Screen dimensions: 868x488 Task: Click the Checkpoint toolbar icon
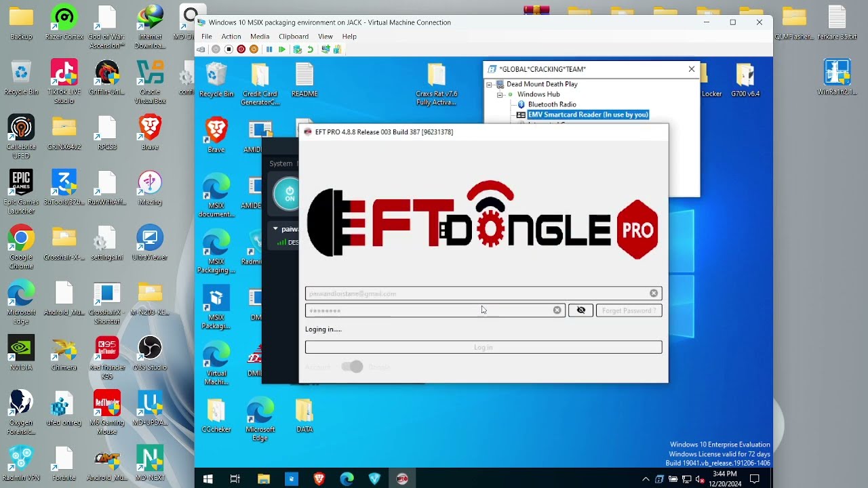click(297, 49)
